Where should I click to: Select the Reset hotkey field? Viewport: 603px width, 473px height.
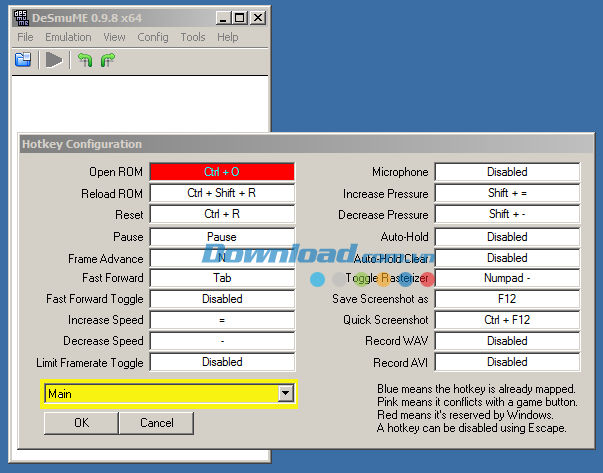pos(222,214)
